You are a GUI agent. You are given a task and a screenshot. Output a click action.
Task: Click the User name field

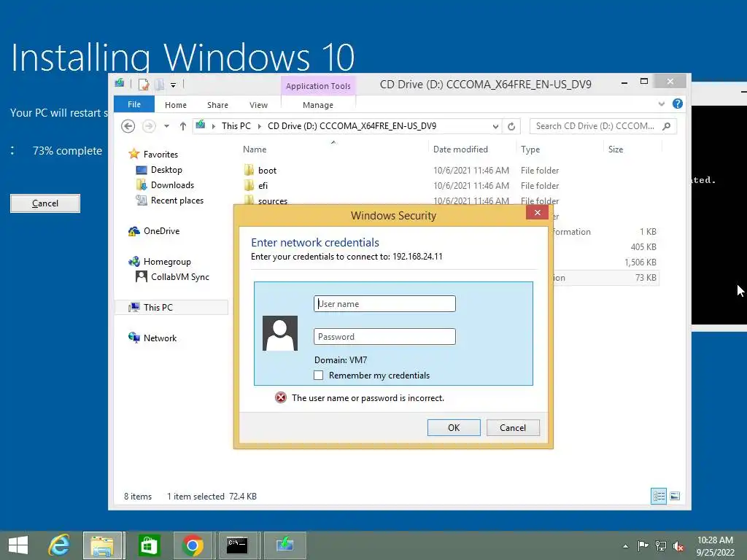(x=384, y=304)
